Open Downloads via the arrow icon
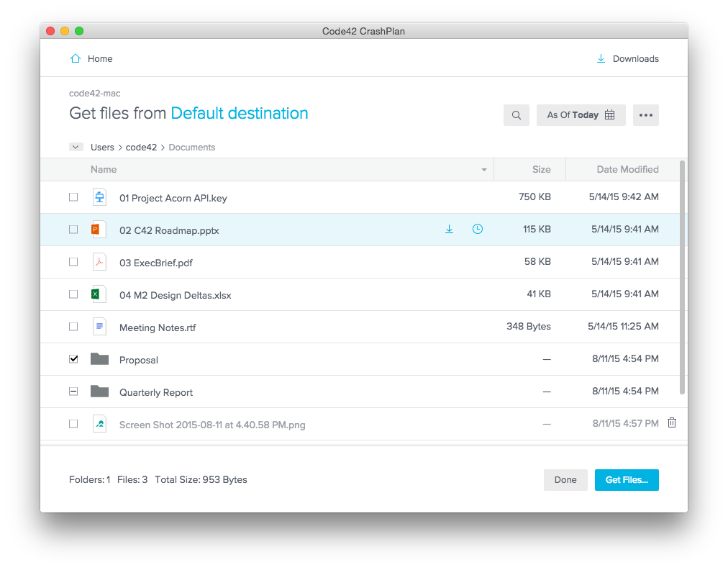 coord(601,59)
